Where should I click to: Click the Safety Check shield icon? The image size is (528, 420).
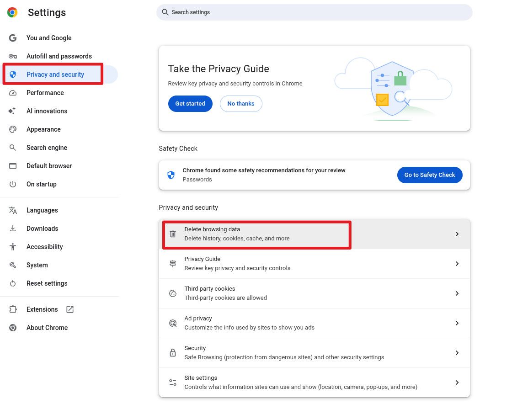click(171, 175)
